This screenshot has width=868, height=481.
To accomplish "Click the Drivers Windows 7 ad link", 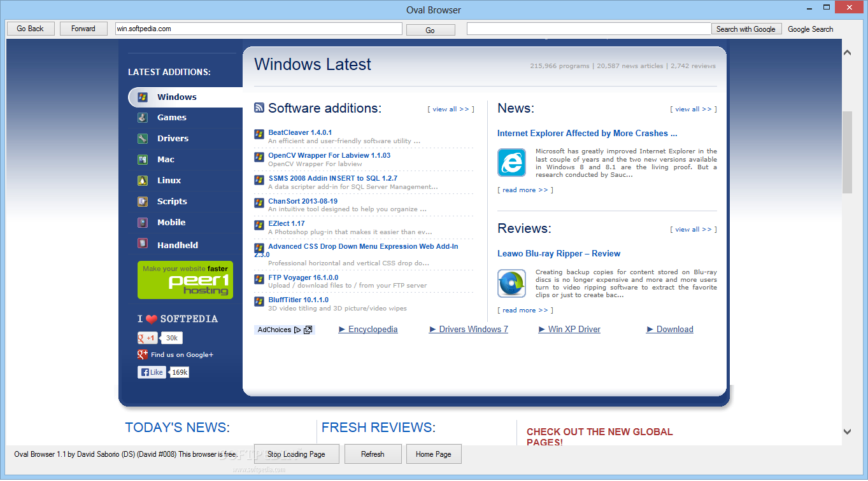I will (x=469, y=330).
